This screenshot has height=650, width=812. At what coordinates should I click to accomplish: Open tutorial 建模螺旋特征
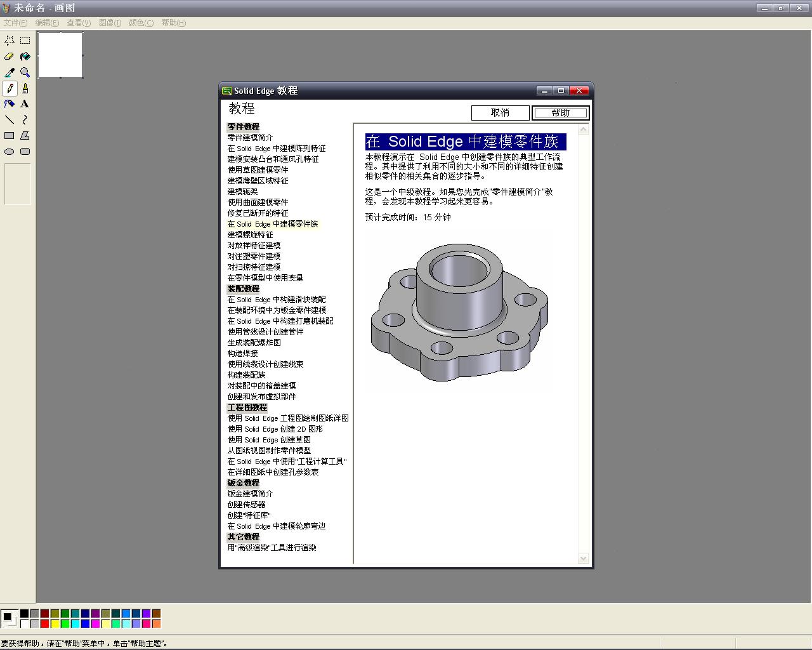250,235
